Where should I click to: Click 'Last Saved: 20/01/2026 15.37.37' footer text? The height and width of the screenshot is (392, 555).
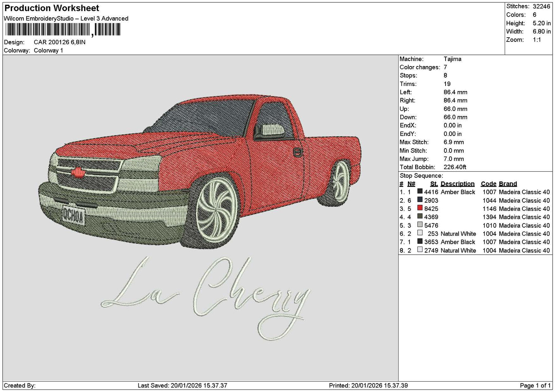182,385
